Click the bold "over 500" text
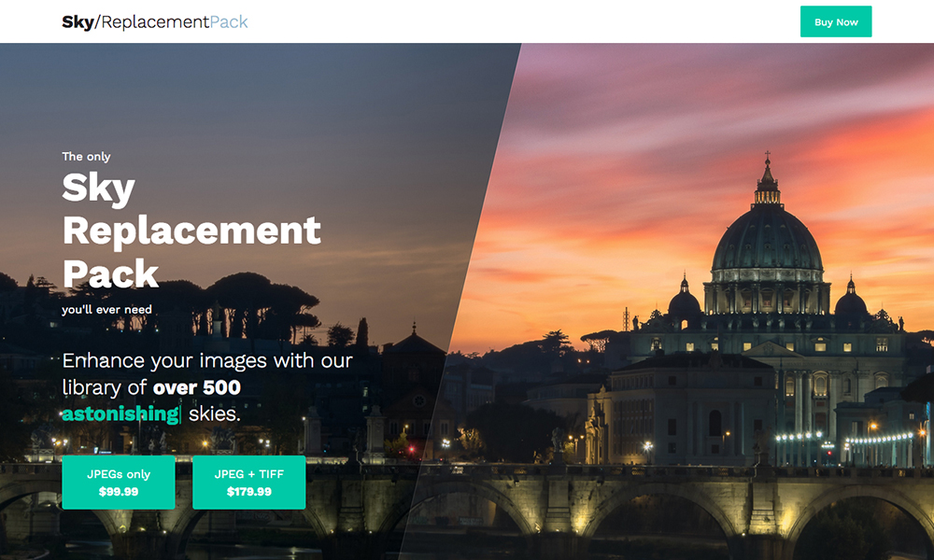This screenshot has width=934, height=560. 197,387
